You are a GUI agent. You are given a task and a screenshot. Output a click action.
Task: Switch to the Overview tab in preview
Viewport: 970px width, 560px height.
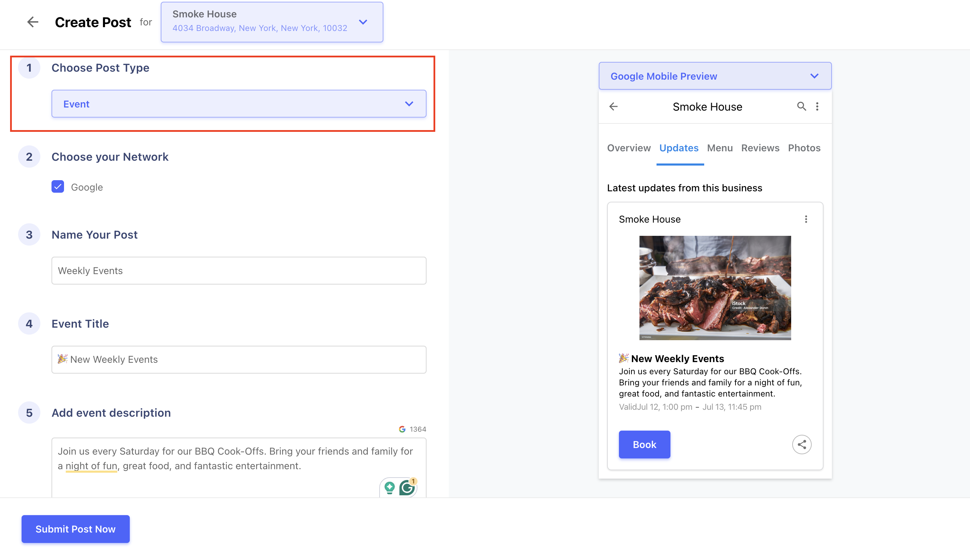629,148
